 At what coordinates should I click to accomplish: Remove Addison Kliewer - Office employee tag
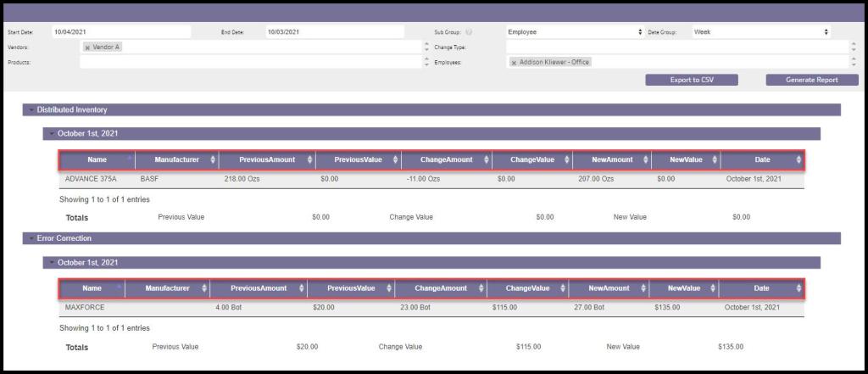[515, 63]
